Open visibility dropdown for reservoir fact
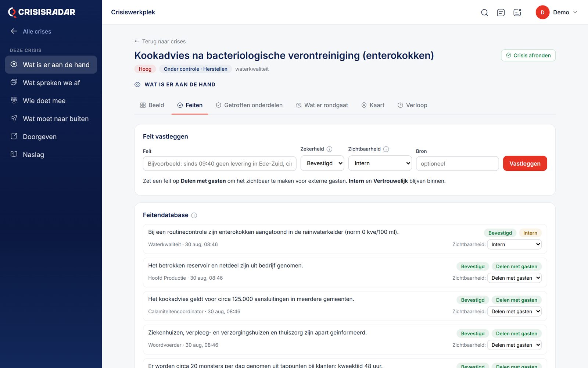The width and height of the screenshot is (588, 368). (514, 278)
